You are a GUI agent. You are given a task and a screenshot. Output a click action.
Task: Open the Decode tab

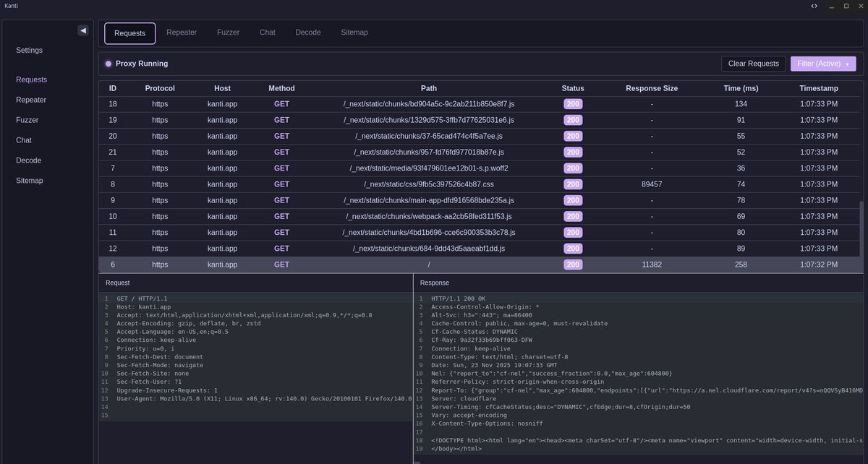tap(308, 33)
